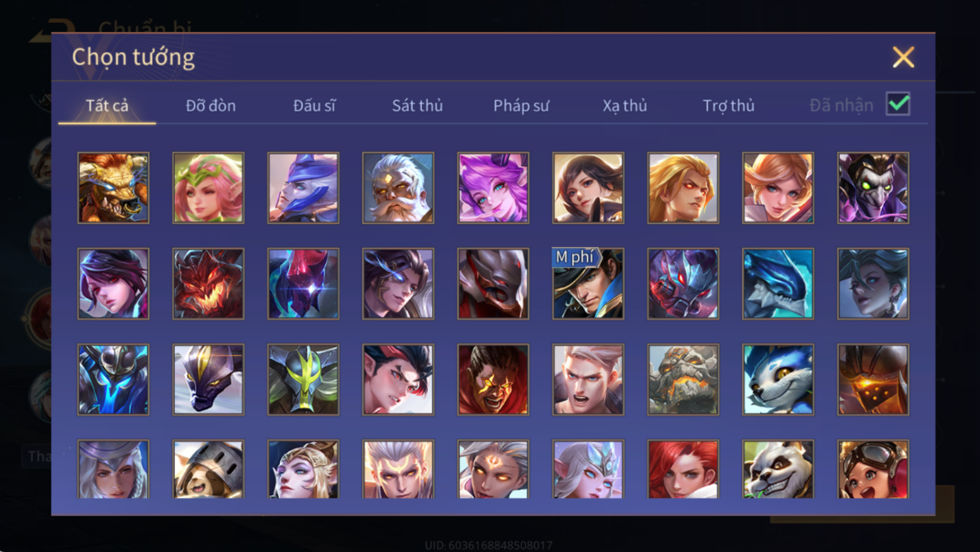Choose the white panda hero portrait
The image size is (980, 552).
point(778,469)
